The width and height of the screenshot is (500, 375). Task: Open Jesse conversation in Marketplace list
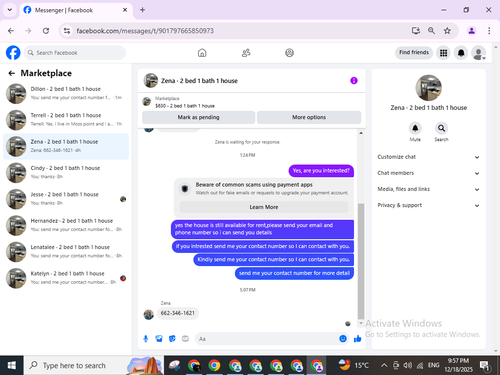pyautogui.click(x=66, y=199)
